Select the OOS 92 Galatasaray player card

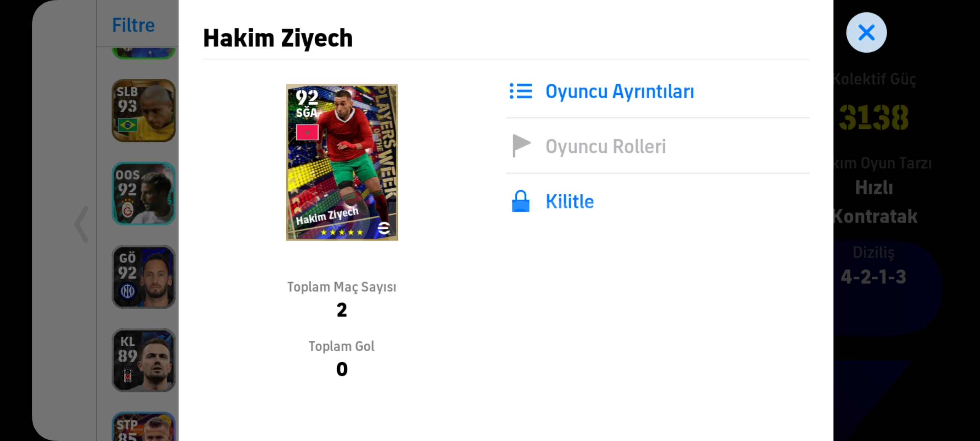pos(144,194)
